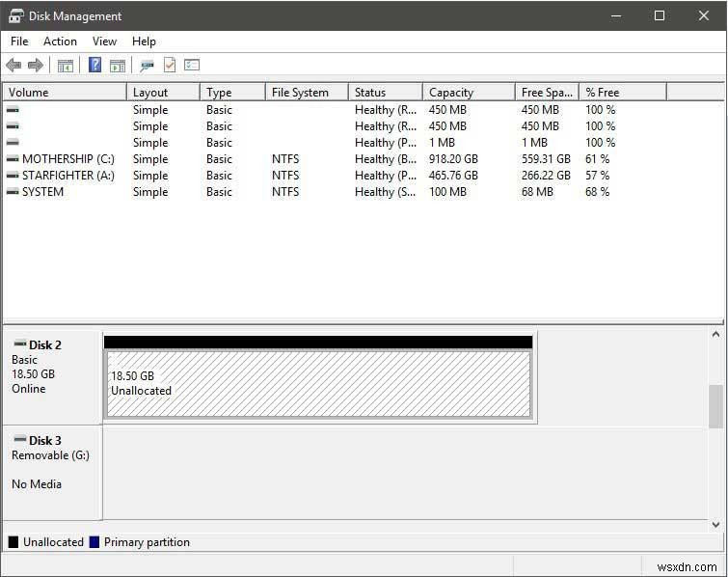728x577 pixels.
Task: Click the Forward arrow toolbar icon
Action: (x=36, y=66)
